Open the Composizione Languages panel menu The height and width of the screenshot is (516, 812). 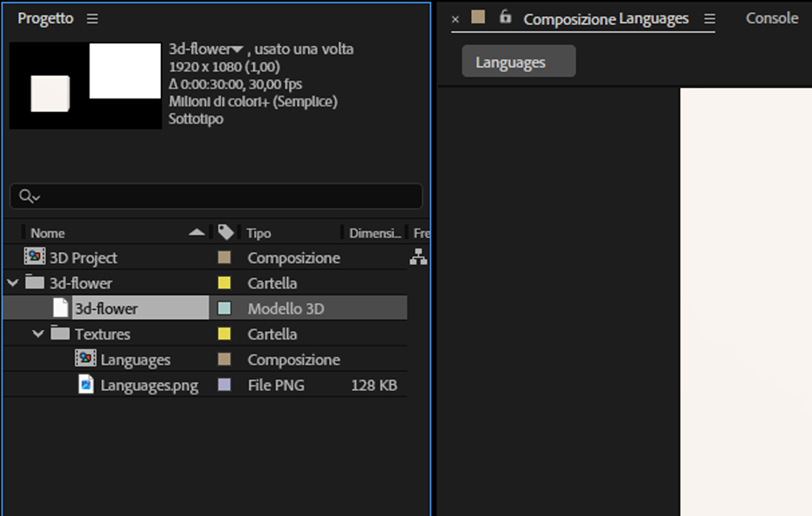710,19
